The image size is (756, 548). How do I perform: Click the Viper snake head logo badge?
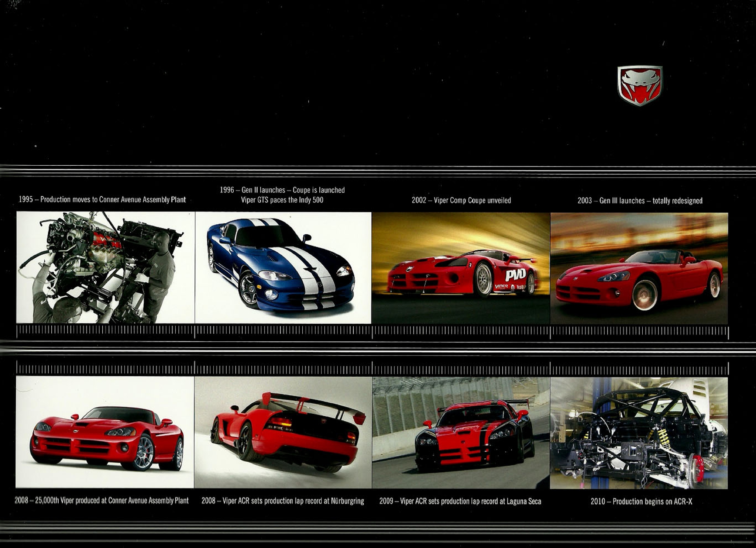click(640, 86)
